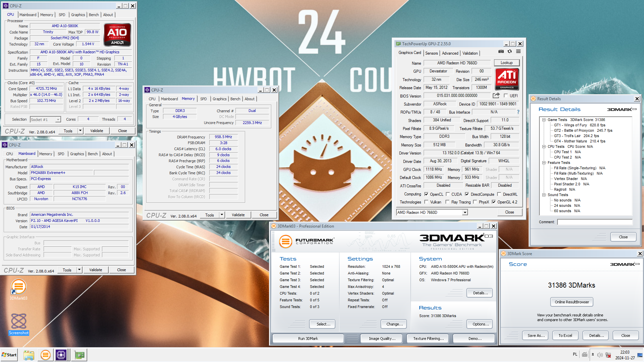This screenshot has width=644, height=362.
Task: Click the Comment input field
Action: pos(595,222)
